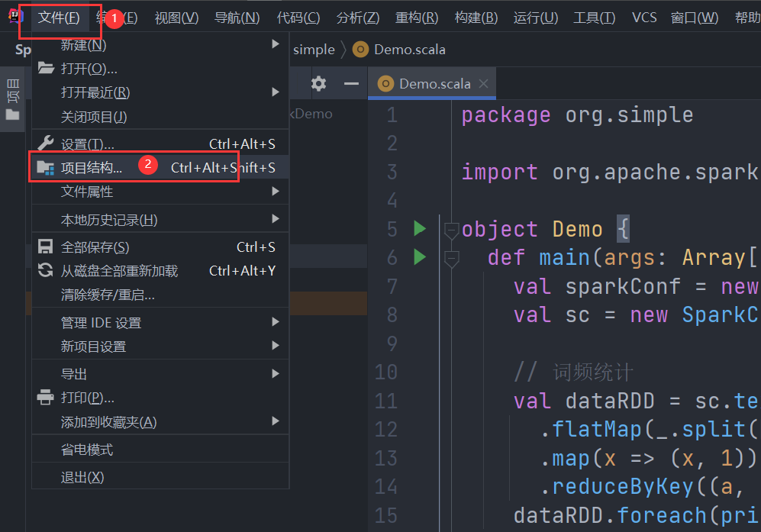This screenshot has height=532, width=761.
Task: Expand the 添加到收藏夹(A) submenu
Action: [x=160, y=422]
